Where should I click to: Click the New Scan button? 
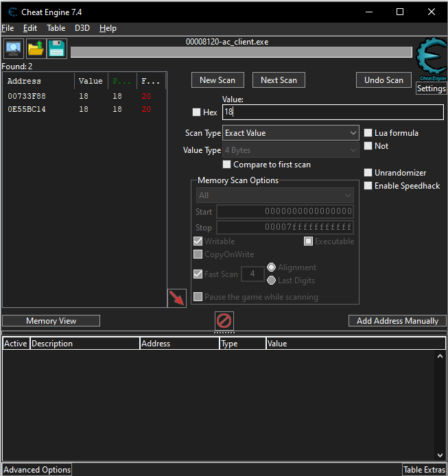click(x=217, y=80)
